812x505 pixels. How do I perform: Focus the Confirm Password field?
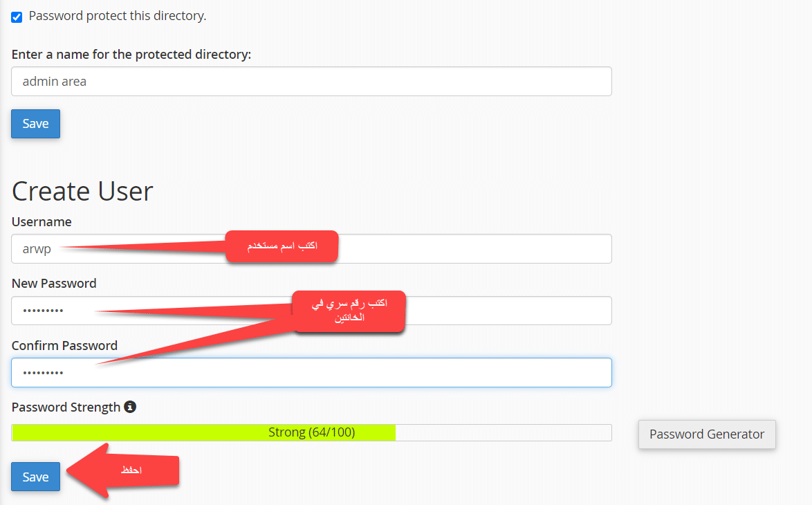311,373
